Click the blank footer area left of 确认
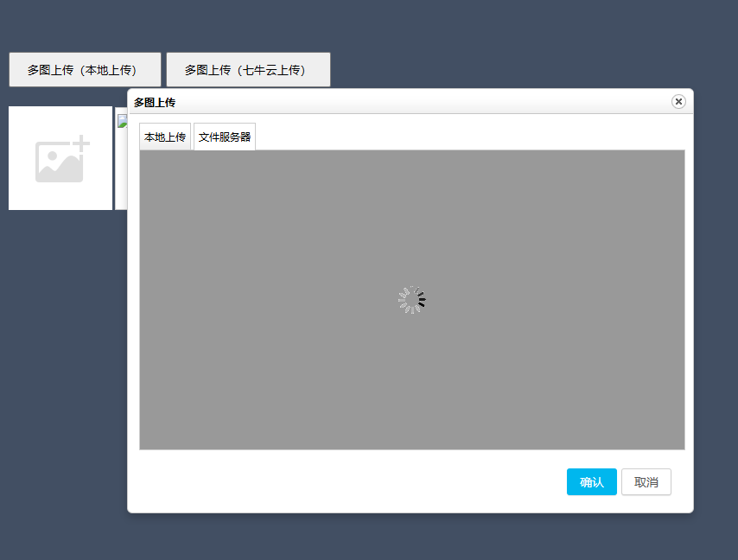Screen dimensions: 738x560 [x=346, y=482]
